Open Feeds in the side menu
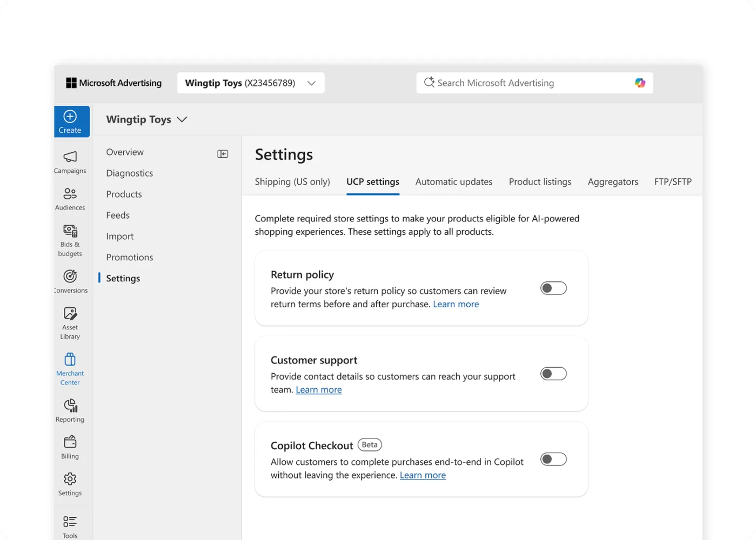 [x=118, y=215]
